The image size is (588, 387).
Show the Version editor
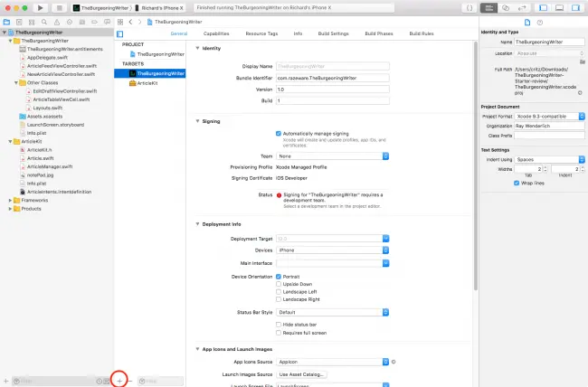[x=522, y=8]
